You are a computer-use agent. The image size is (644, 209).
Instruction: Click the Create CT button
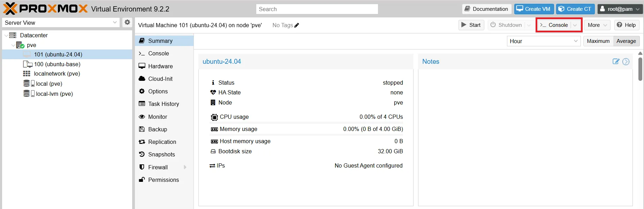click(x=575, y=9)
